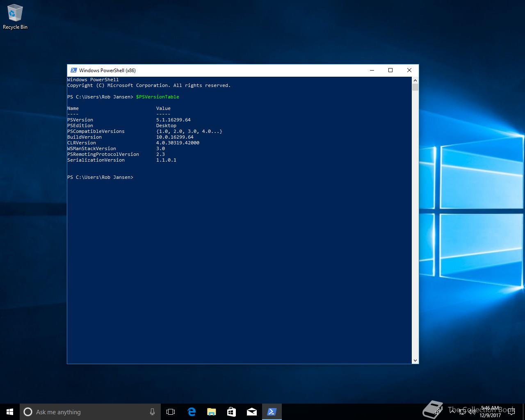Click the PowerShell scrollbar down arrow
This screenshot has width=525, height=420.
pos(415,360)
